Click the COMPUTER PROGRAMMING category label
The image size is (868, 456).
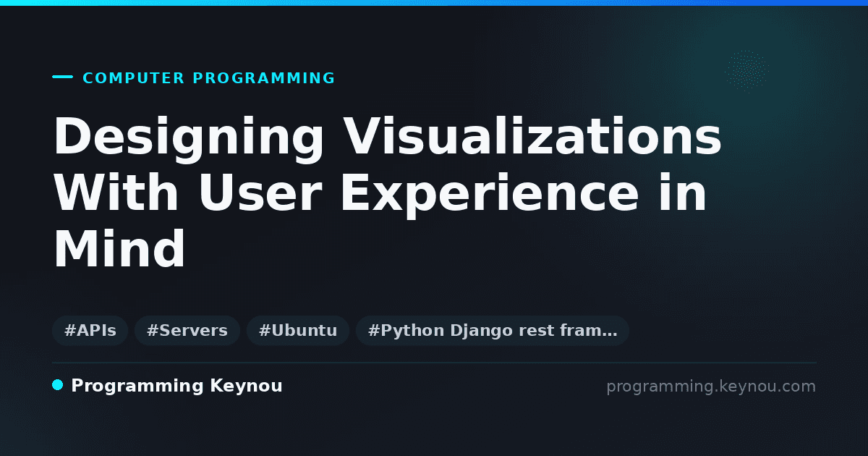tap(209, 78)
